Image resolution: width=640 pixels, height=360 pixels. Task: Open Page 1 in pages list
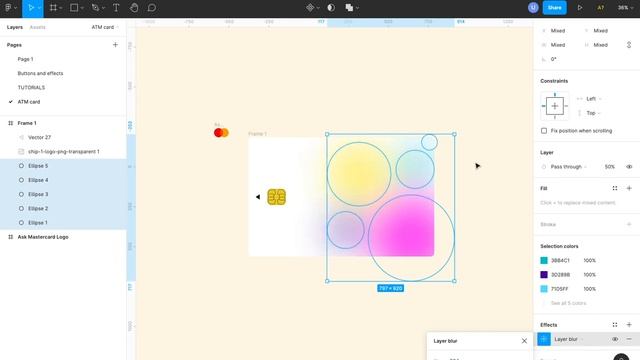tap(25, 59)
